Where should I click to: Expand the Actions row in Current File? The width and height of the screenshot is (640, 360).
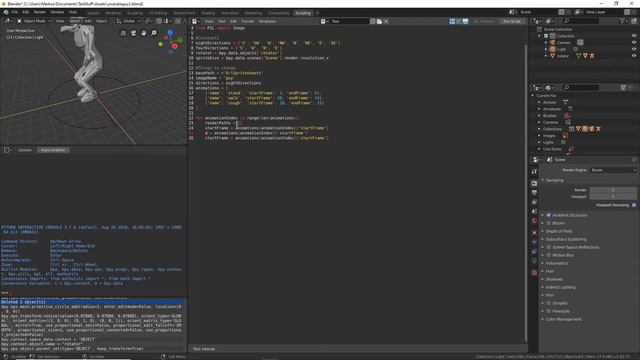pos(539,102)
